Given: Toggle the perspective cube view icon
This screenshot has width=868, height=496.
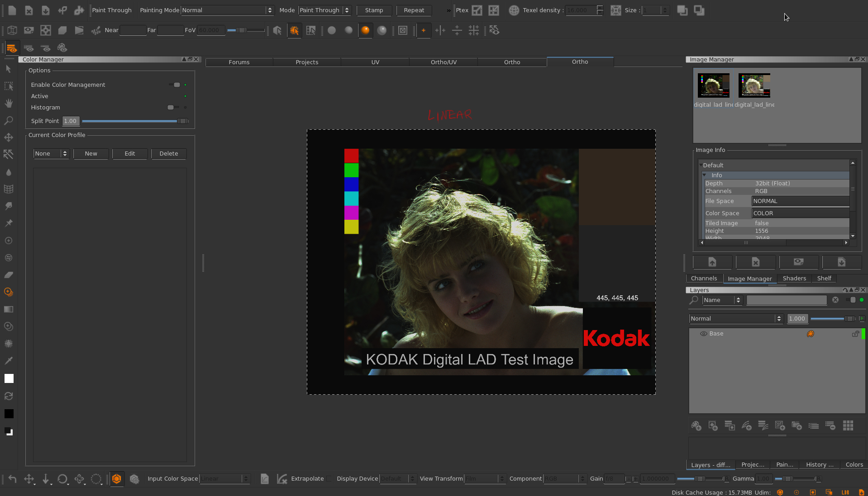Looking at the screenshot, I should 12,30.
